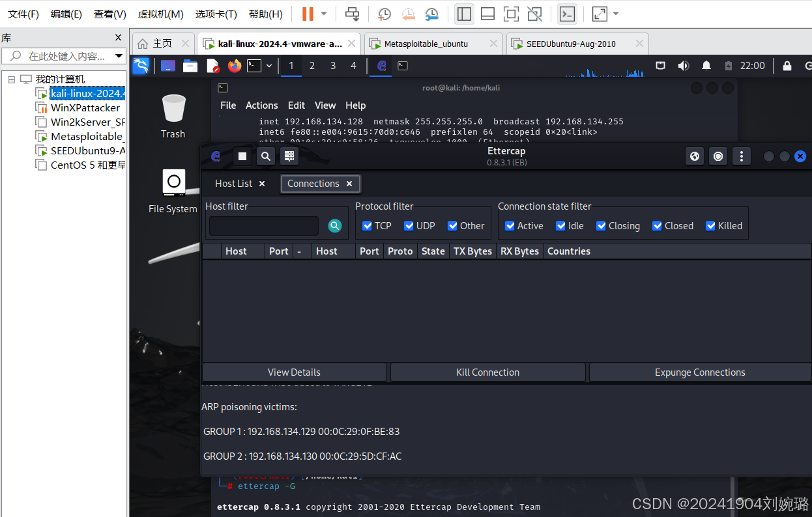Launch Firefox from the Kali panel
This screenshot has width=812, height=517.
[x=235, y=65]
